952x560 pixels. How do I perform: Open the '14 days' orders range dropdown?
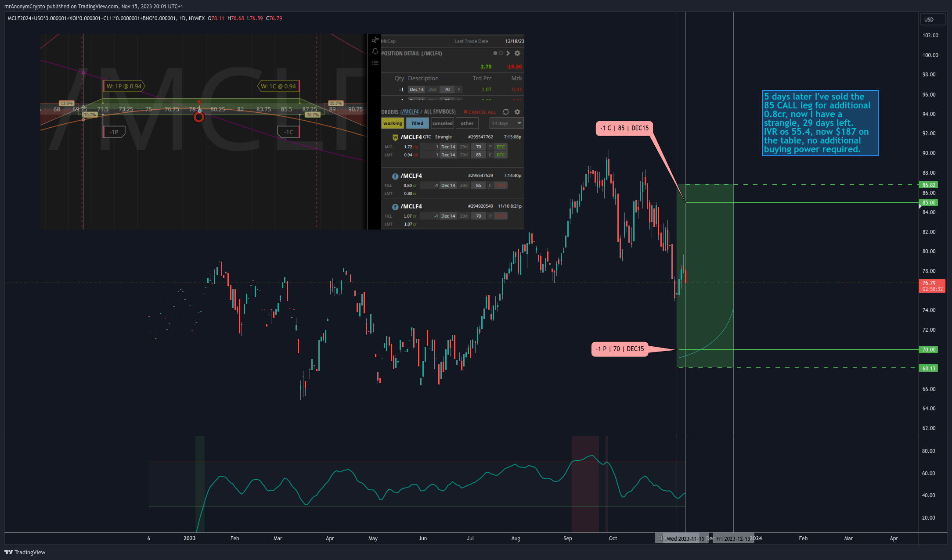tap(506, 123)
